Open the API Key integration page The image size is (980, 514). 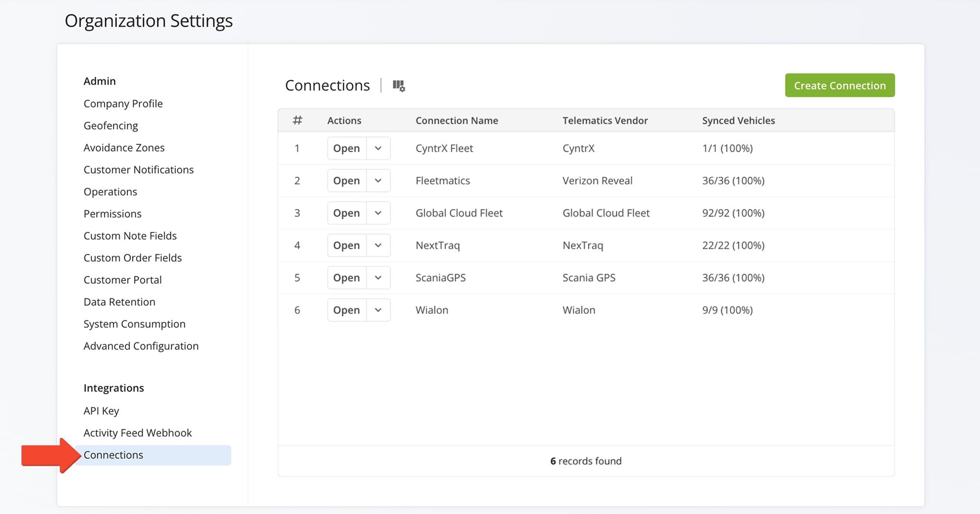(101, 411)
